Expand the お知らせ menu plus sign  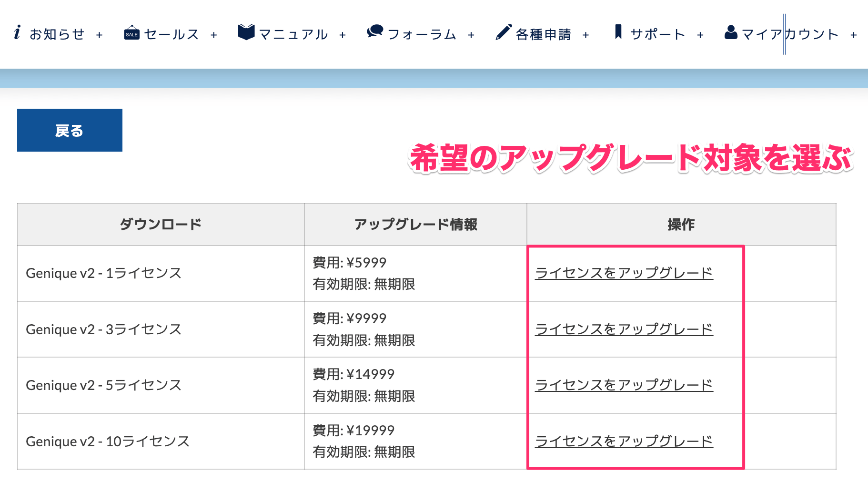99,35
